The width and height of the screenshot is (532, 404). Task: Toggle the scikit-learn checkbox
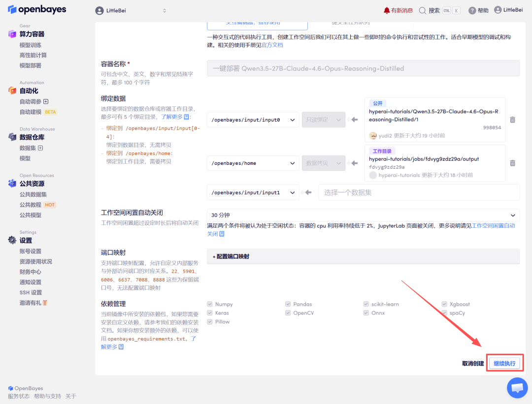366,304
